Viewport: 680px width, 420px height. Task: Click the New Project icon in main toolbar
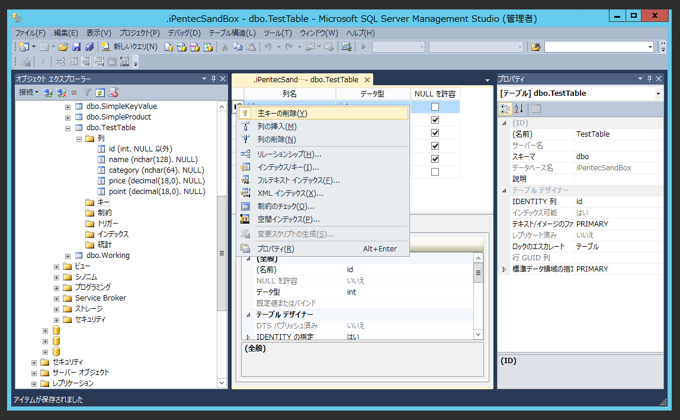tap(24, 46)
